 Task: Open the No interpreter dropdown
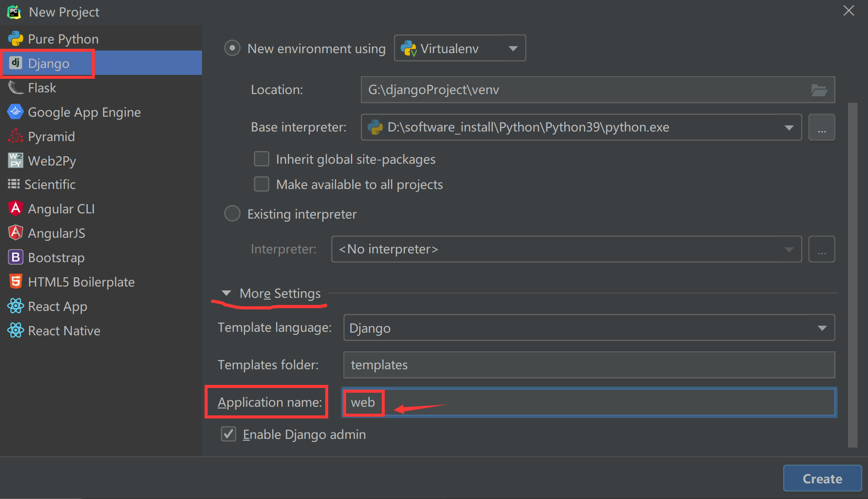[x=566, y=249]
